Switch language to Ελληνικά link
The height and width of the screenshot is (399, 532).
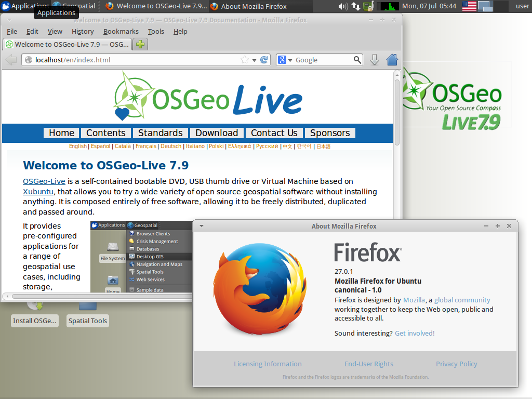[240, 146]
